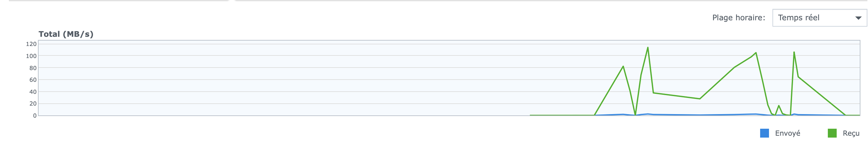Click the dropdown arrow beside Temps réel
The width and height of the screenshot is (868, 149).
click(858, 18)
